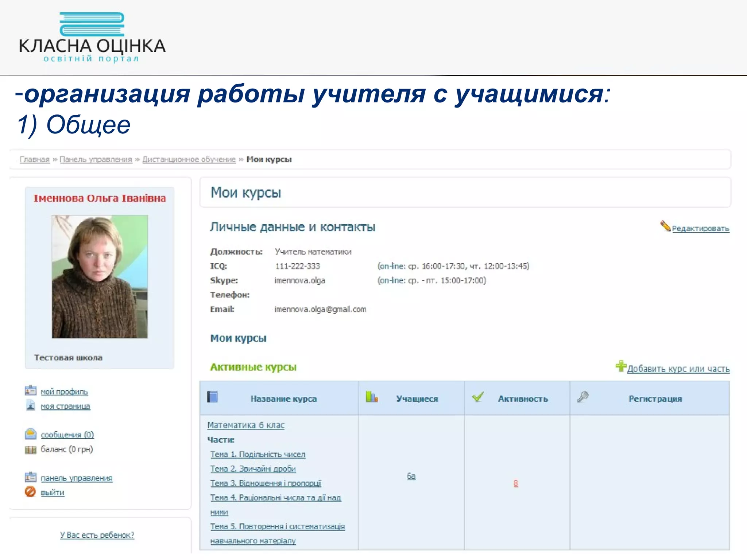Click the 6а class link in Учащиеся
Screen dimensions: 747x560
[411, 476]
